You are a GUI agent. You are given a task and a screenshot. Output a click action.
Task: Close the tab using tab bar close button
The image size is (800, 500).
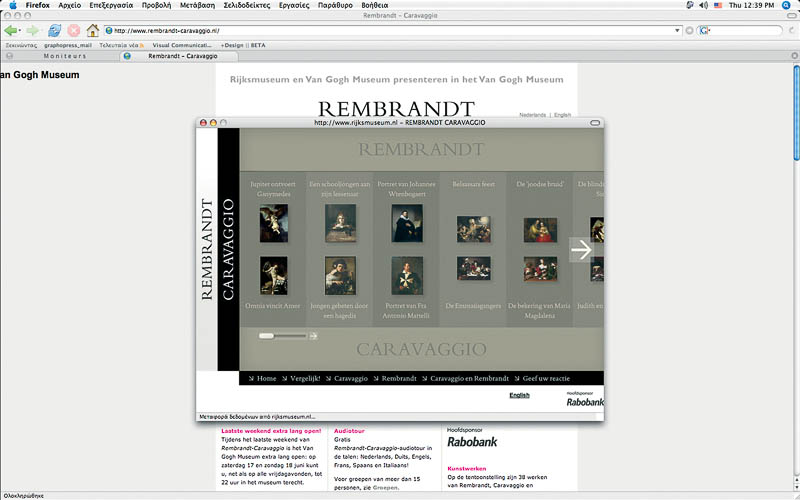click(794, 56)
